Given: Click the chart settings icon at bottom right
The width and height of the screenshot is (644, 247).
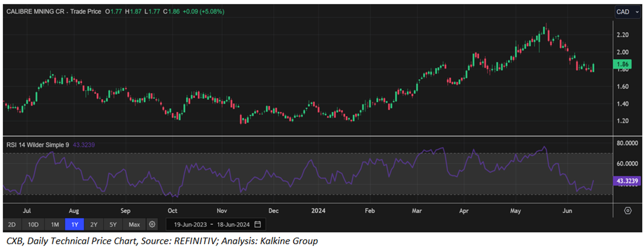Looking at the screenshot, I should point(628,211).
